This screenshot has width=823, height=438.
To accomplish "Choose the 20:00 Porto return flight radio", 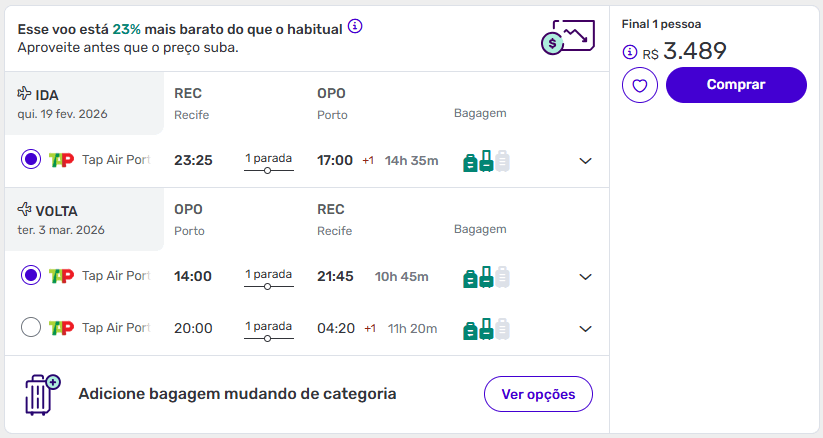I will [31, 327].
